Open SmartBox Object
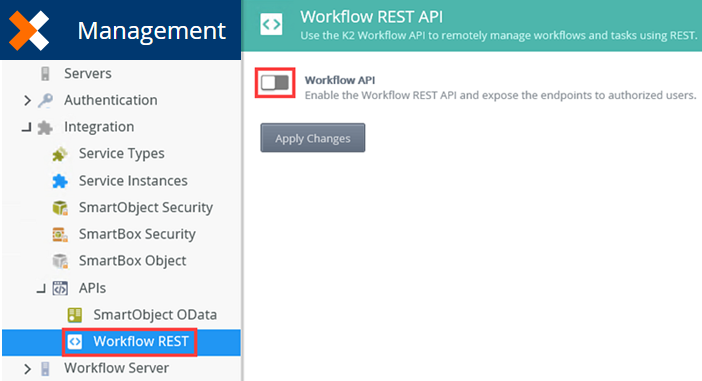The height and width of the screenshot is (381, 702). (x=133, y=261)
